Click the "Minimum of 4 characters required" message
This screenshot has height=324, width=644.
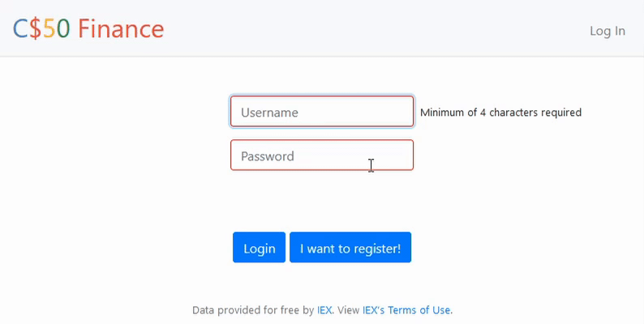tap(500, 113)
